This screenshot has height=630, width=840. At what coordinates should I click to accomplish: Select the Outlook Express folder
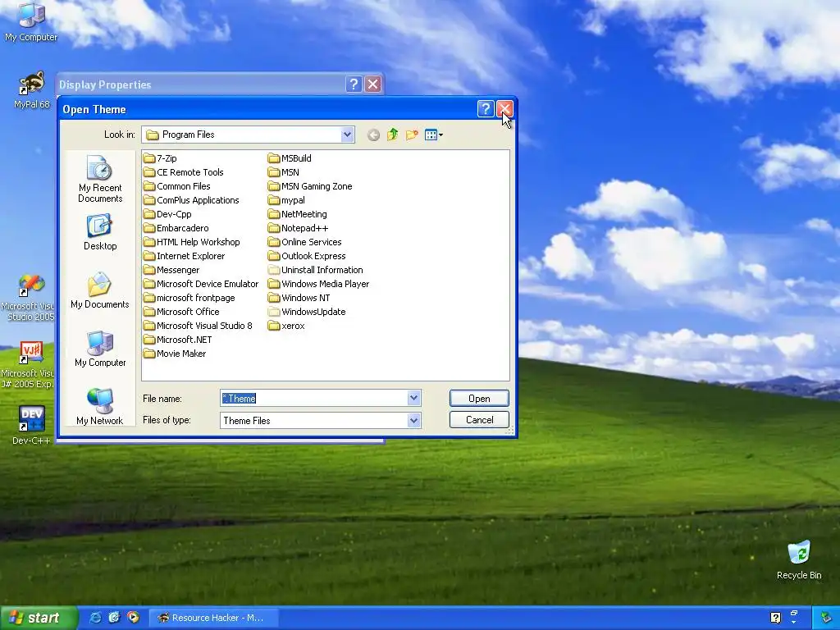coord(307,256)
